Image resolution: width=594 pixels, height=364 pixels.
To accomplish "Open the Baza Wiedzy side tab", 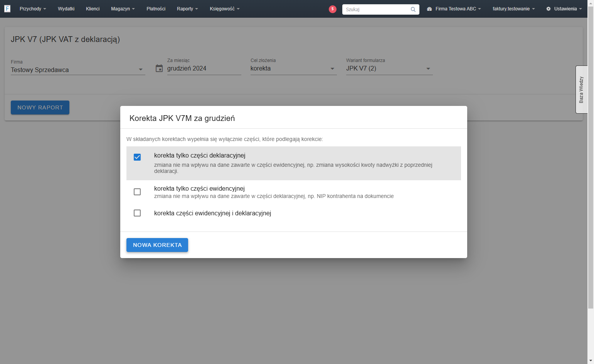I will tap(581, 89).
